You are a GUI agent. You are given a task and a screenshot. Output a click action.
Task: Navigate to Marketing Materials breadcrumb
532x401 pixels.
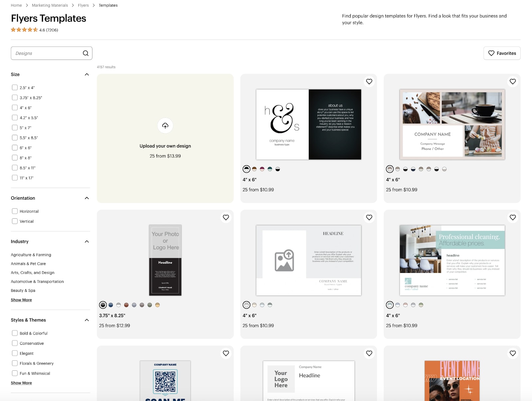tap(50, 5)
